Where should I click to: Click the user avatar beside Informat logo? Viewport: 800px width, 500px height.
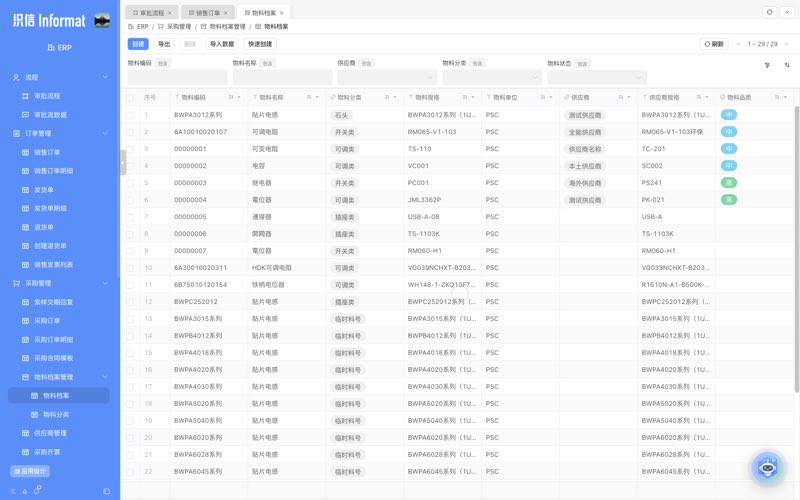coord(102,20)
